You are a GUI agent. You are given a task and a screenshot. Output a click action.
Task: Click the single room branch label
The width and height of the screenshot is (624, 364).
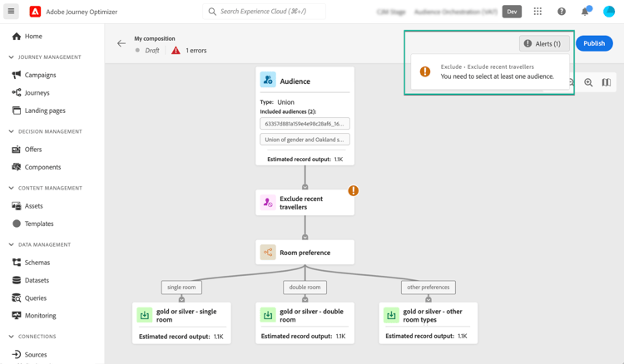[181, 288]
